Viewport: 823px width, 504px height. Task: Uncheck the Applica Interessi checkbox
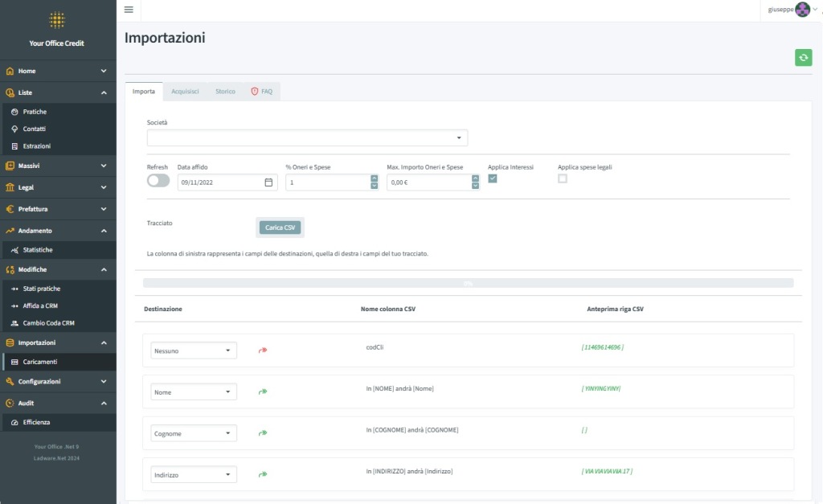point(493,178)
